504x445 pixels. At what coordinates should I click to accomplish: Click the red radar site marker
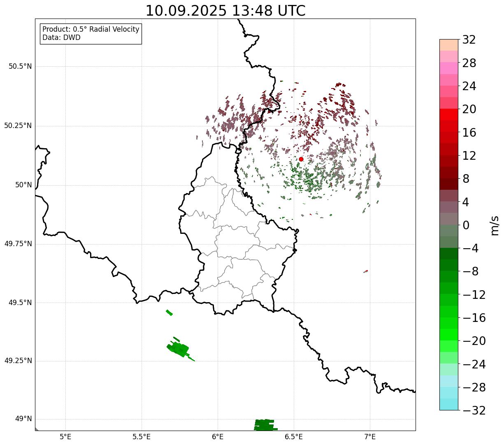[301, 159]
